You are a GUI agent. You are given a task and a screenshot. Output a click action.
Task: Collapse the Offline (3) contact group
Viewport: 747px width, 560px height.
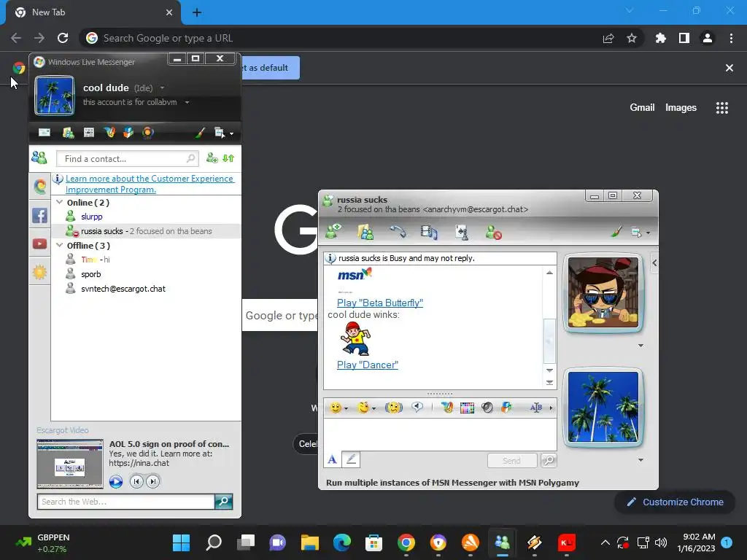(x=60, y=245)
